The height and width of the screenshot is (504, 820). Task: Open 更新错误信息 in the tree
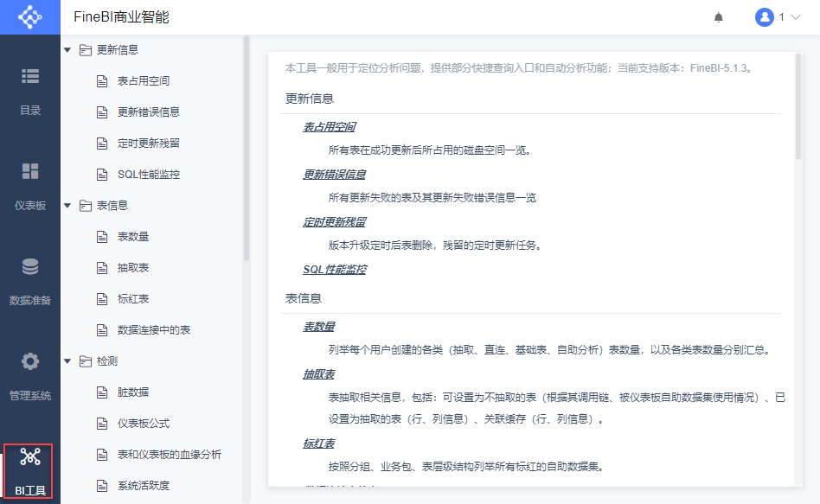tap(149, 112)
